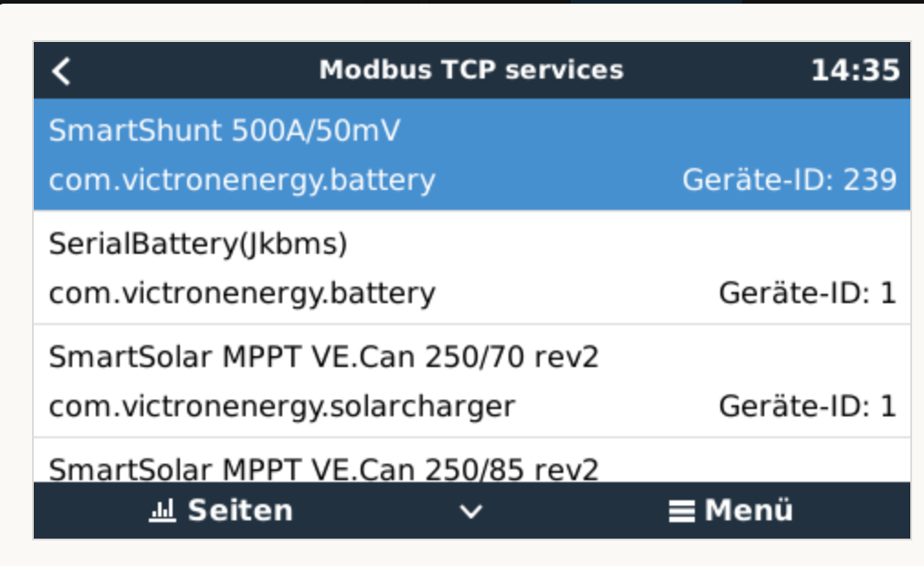Click Geräte-ID: 1 in solarcharger row

[x=807, y=405]
